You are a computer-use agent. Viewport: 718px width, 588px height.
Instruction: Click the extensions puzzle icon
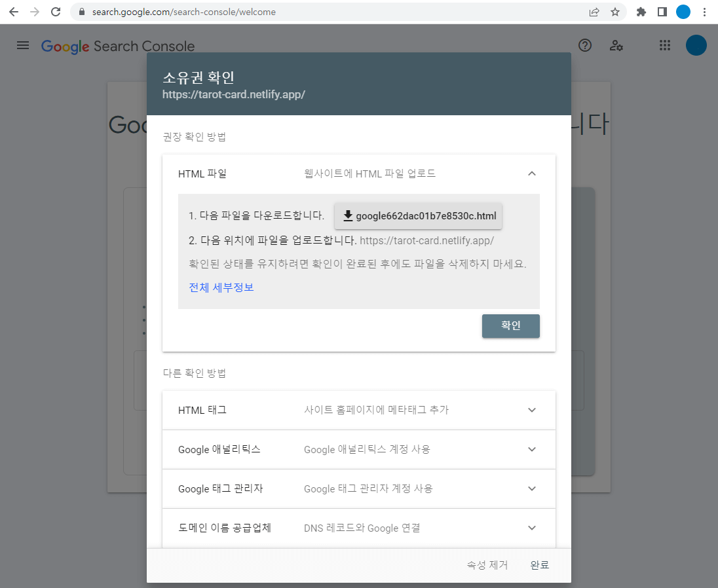[x=641, y=11]
